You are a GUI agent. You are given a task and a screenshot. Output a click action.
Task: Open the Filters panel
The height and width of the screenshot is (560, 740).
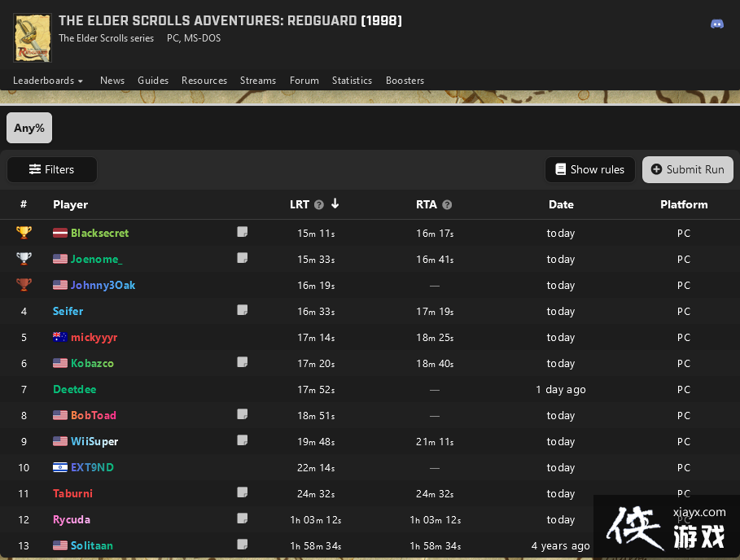[x=52, y=169]
